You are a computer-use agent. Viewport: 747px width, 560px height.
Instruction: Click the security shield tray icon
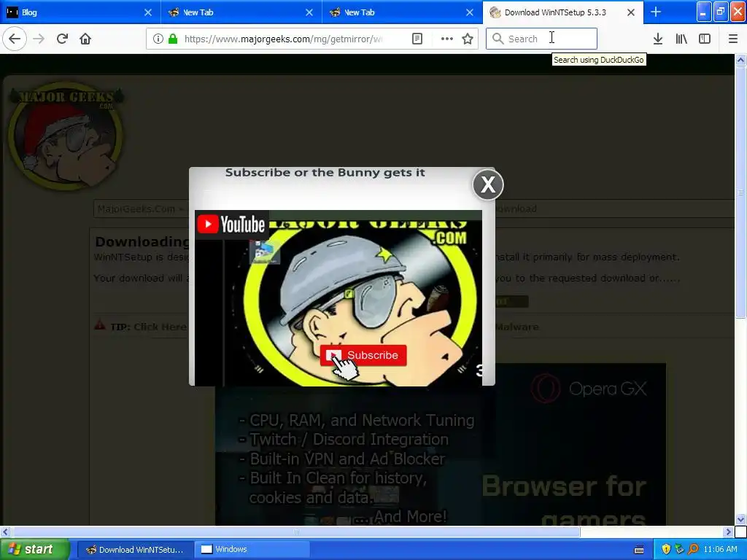click(x=666, y=550)
